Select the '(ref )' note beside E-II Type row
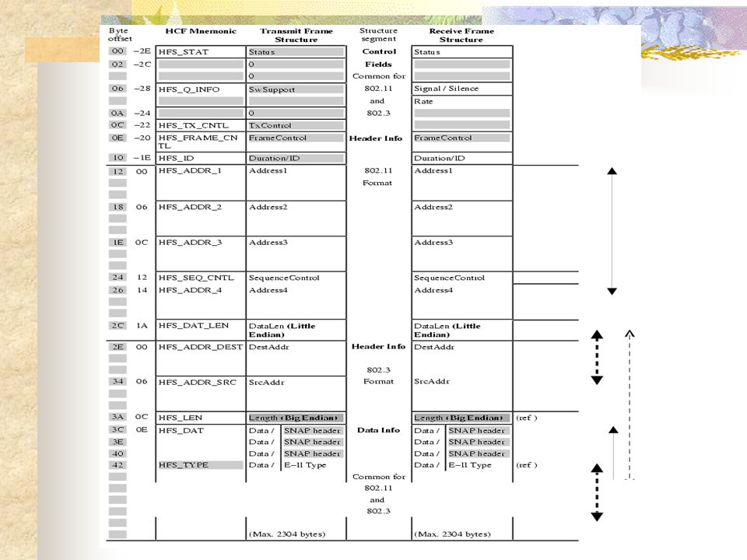The width and height of the screenshot is (747, 560). coord(527,465)
